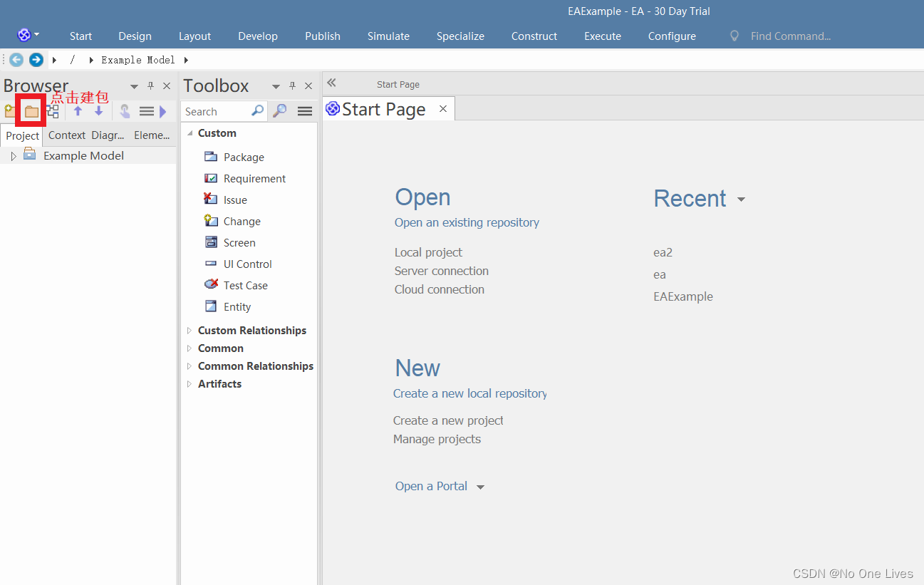Expand the Common toolbox group
The width and height of the screenshot is (924, 585).
click(190, 348)
